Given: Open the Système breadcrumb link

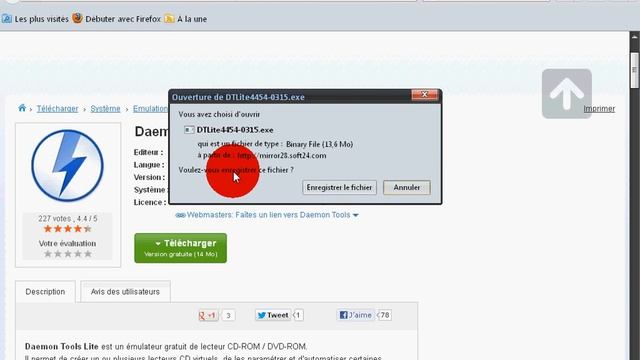Looking at the screenshot, I should pyautogui.click(x=105, y=109).
